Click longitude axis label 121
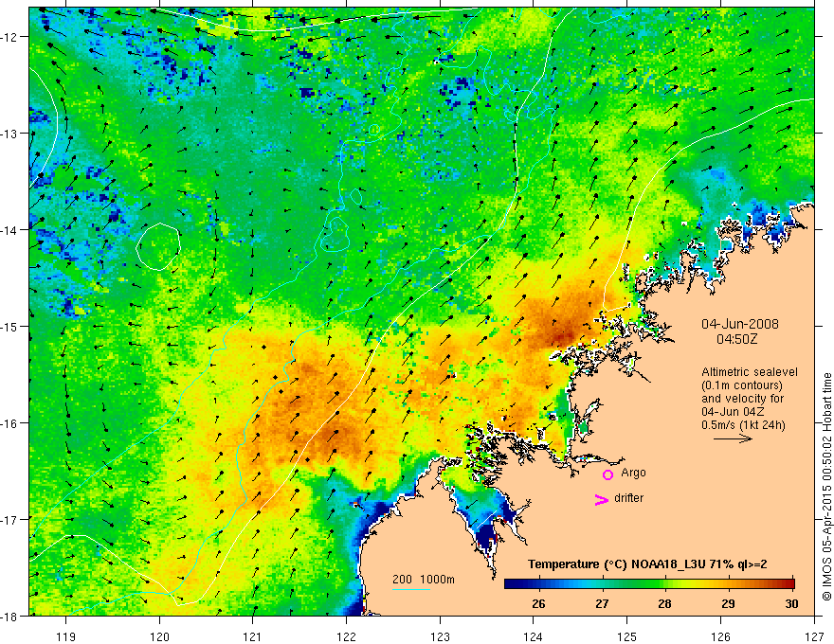Screen dimensions: 834x644 tap(253, 636)
